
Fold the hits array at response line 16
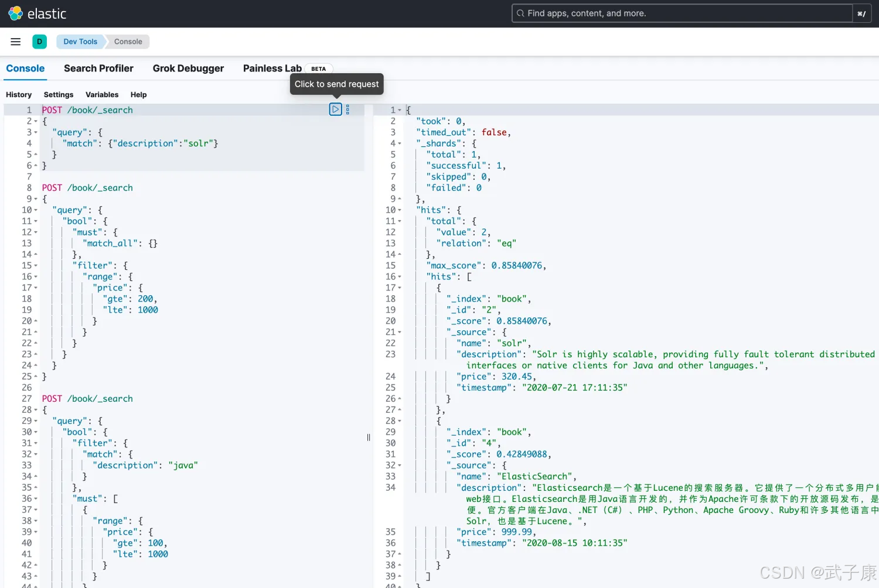click(400, 277)
